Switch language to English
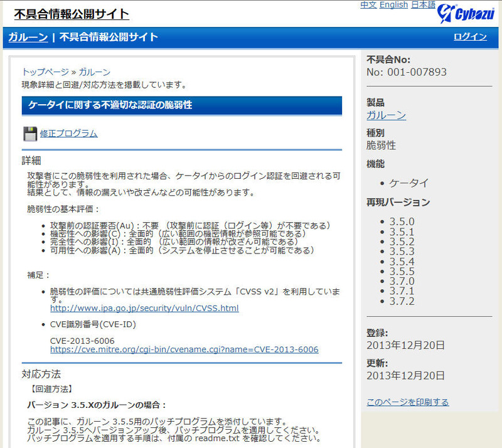Screen dimensions: 502x448 [x=393, y=5]
